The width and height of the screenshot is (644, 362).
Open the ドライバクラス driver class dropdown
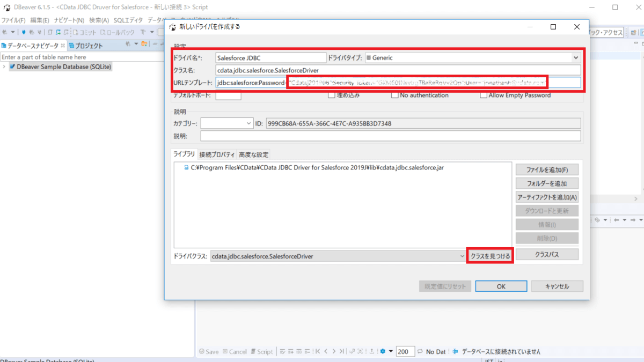[x=339, y=256]
